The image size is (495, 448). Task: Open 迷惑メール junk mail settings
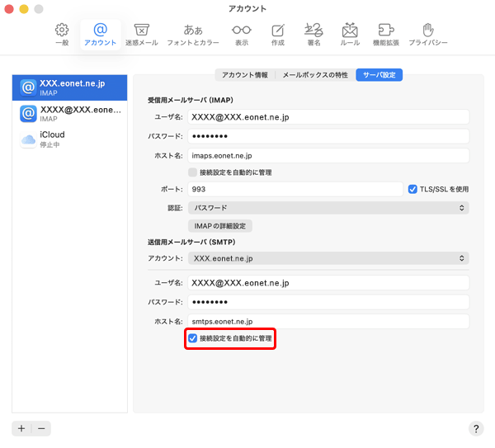(141, 34)
